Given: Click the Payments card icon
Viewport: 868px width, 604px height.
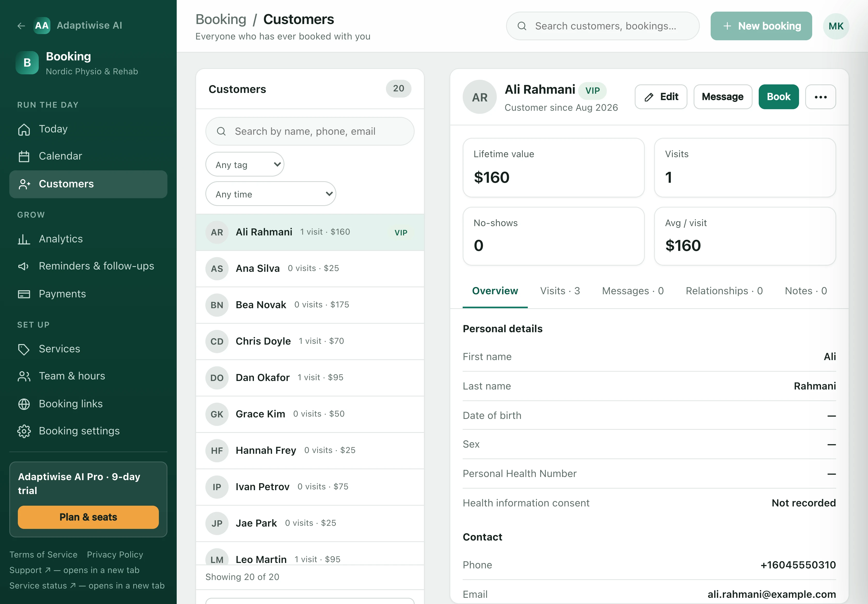Looking at the screenshot, I should click(24, 294).
